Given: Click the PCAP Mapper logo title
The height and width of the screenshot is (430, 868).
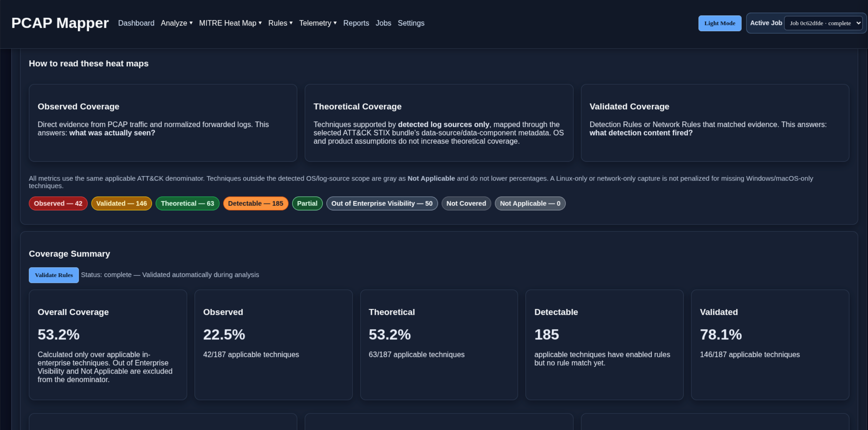Looking at the screenshot, I should pyautogui.click(x=60, y=23).
